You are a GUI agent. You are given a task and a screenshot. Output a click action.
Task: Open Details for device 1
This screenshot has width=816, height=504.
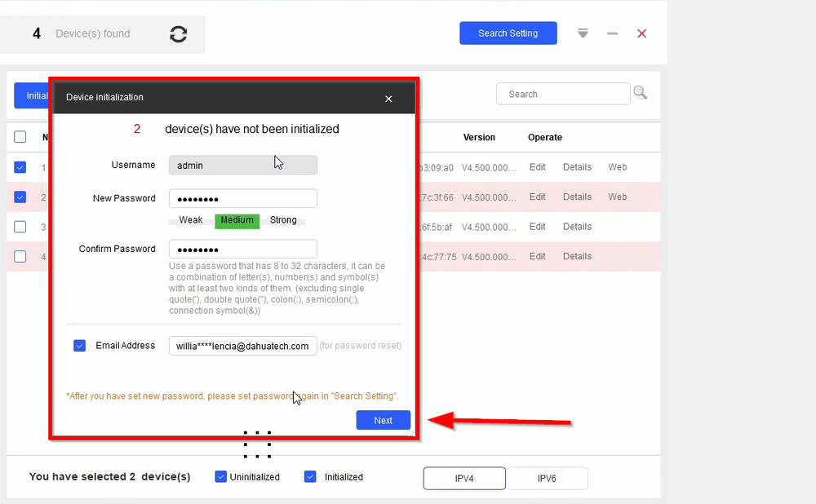(x=577, y=167)
